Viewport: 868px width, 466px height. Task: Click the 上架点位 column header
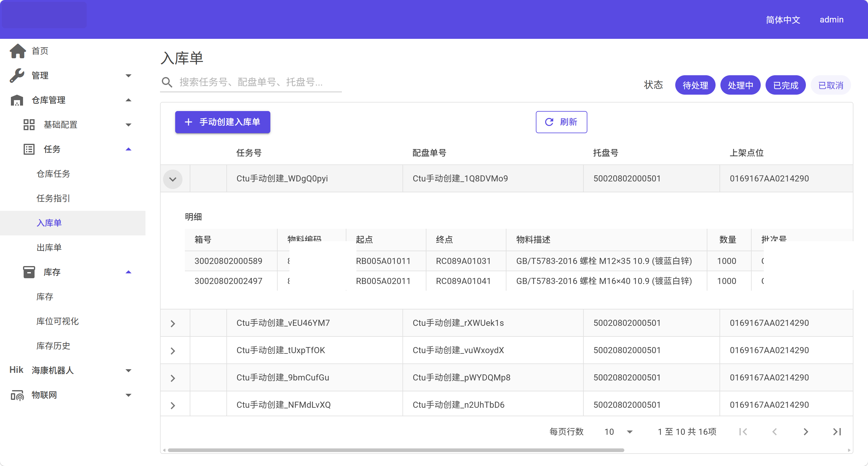(x=746, y=153)
